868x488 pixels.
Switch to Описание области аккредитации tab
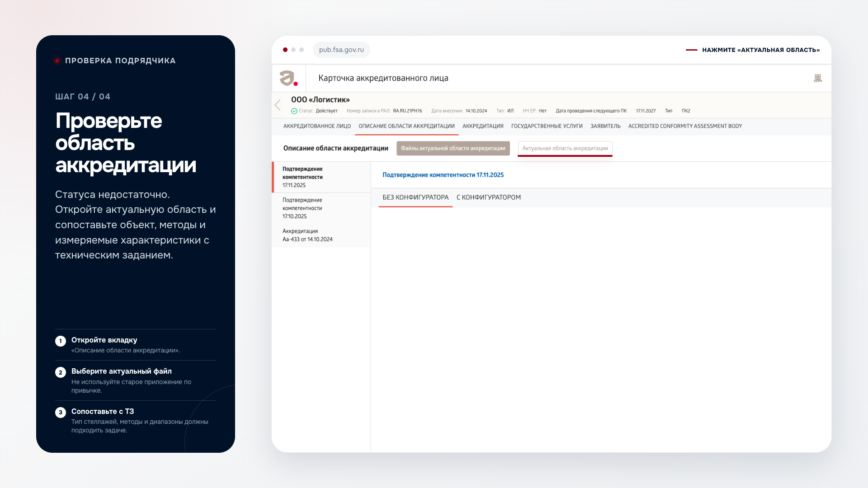[x=406, y=126]
